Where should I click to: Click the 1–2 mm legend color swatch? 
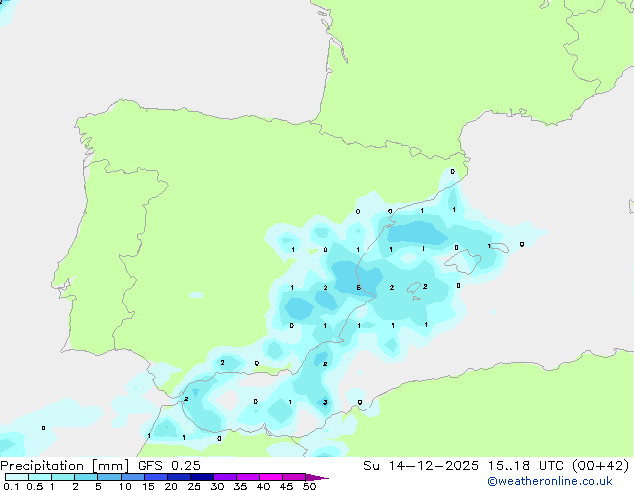(x=63, y=477)
